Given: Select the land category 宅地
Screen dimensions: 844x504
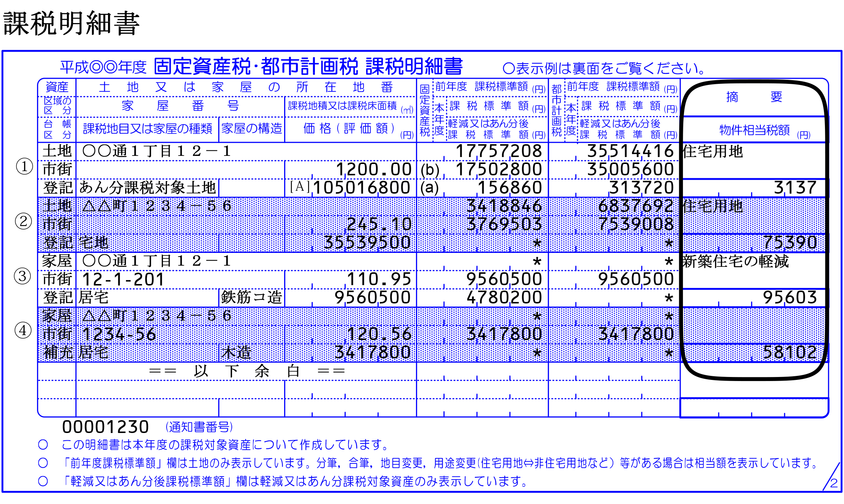Looking at the screenshot, I should (94, 242).
